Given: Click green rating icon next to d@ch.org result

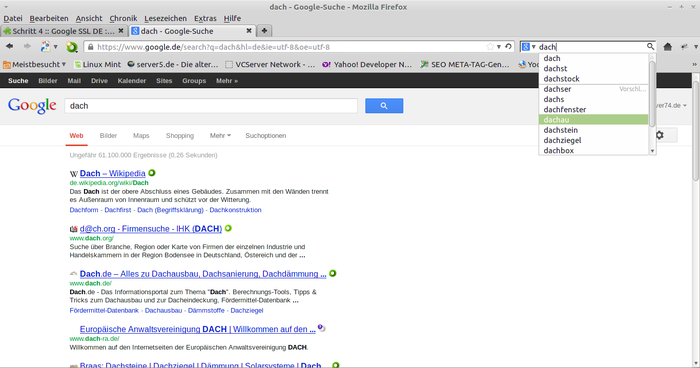Looking at the screenshot, I should [x=228, y=228].
